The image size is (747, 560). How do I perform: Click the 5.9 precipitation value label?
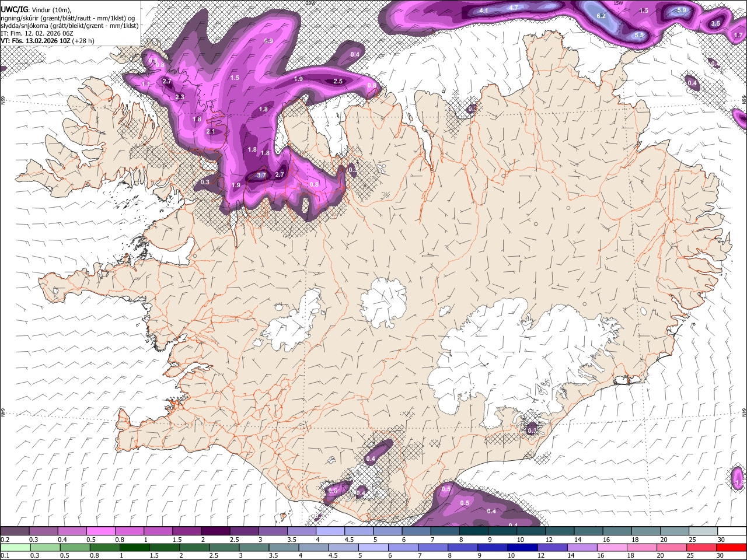coord(682,10)
